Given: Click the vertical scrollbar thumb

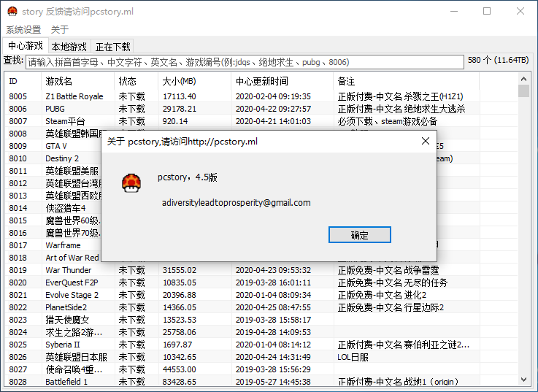Looking at the screenshot, I should pos(523,91).
